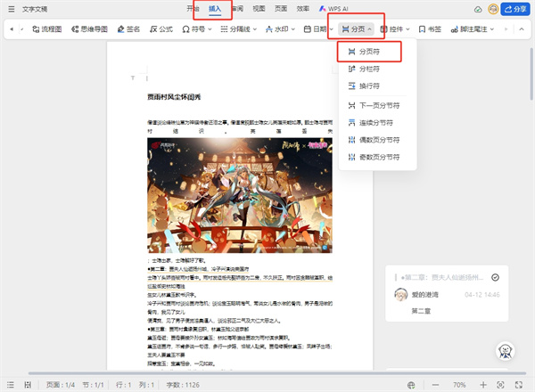Zoom in with plus button
The width and height of the screenshot is (535, 392).
point(483,385)
